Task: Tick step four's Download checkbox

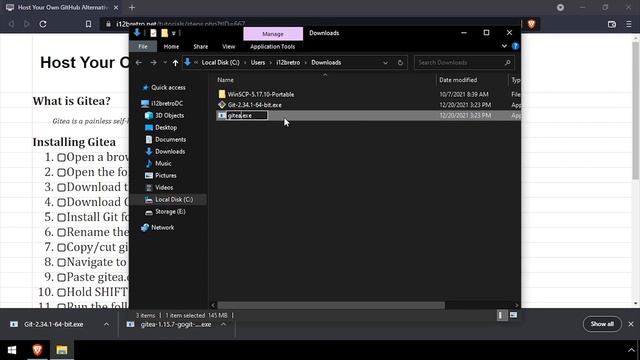Action: (61, 202)
